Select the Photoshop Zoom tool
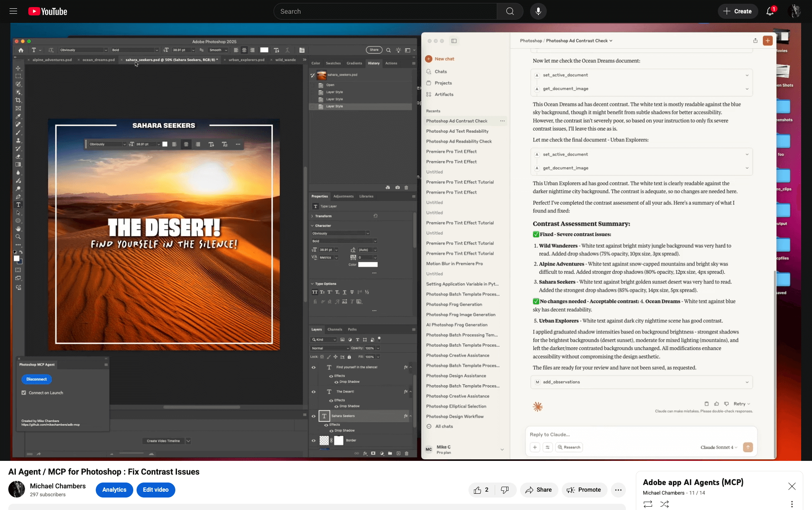 point(18,237)
